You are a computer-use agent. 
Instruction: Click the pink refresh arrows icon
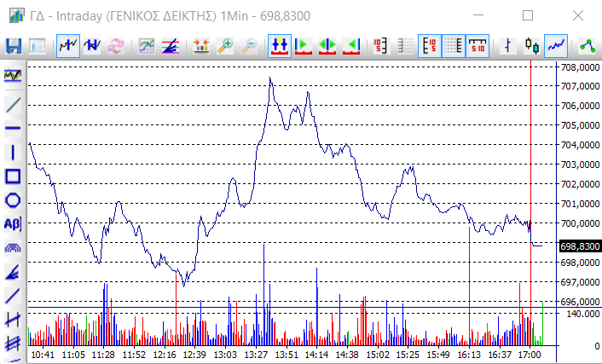[116, 46]
